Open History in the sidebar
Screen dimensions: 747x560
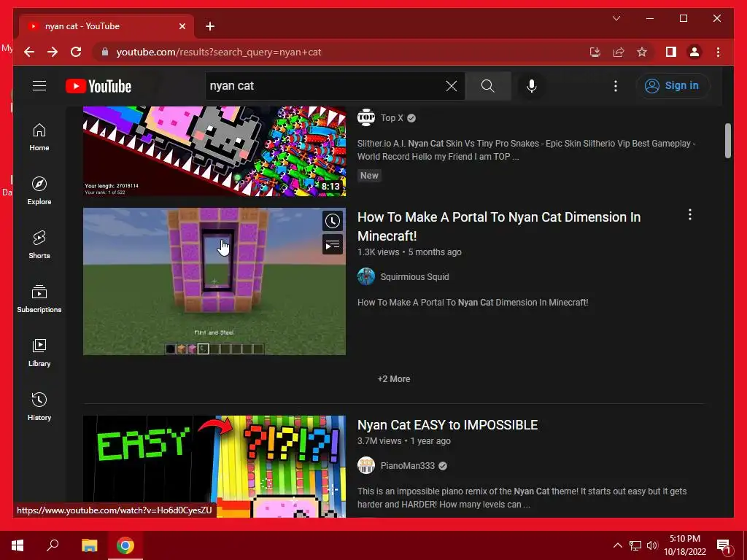39,407
